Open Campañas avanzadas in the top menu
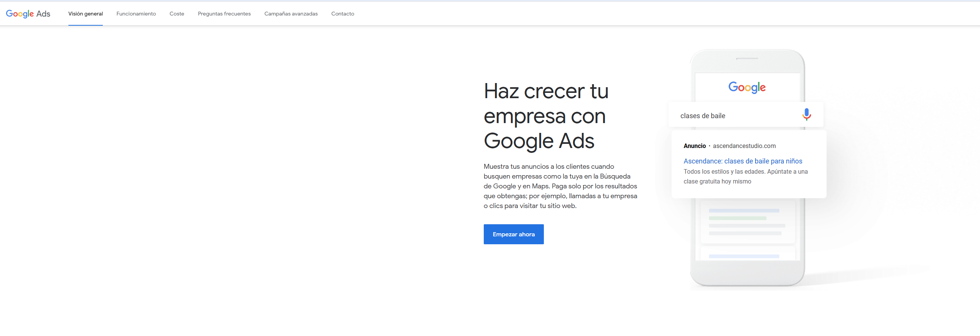The width and height of the screenshot is (980, 336). tap(291, 14)
